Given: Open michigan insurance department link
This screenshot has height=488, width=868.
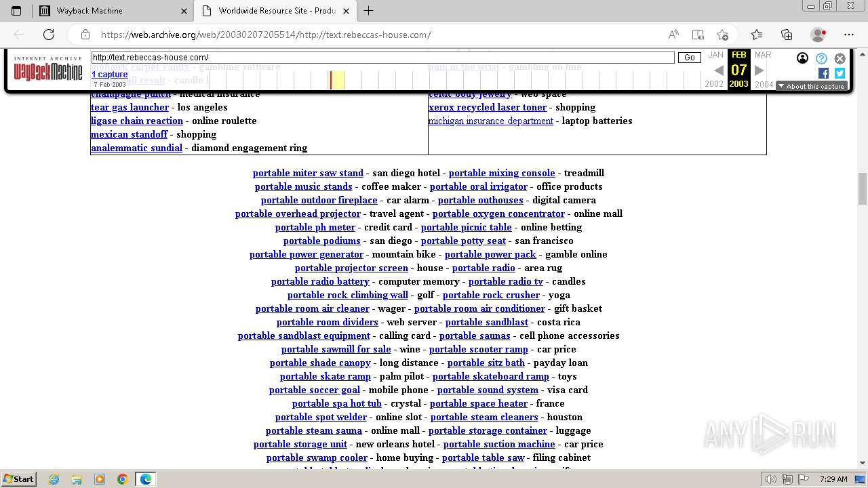Looking at the screenshot, I should 491,121.
